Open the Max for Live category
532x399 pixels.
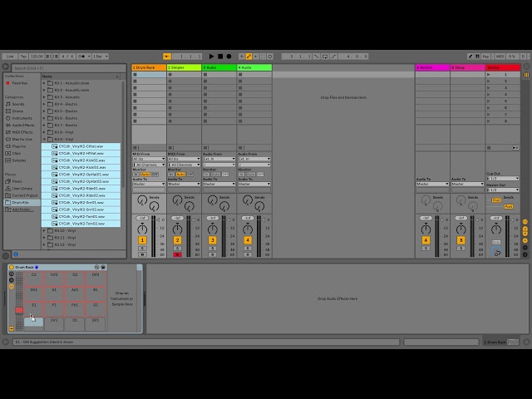(x=22, y=139)
